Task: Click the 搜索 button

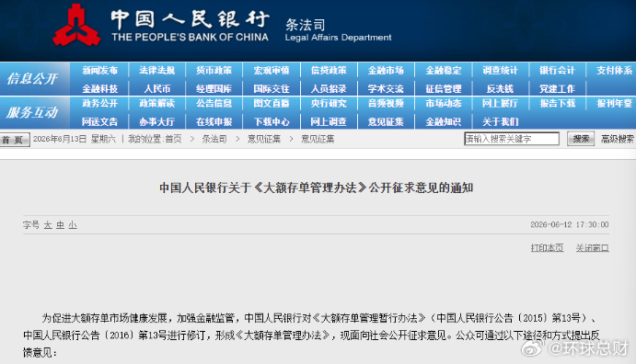Action: point(581,139)
